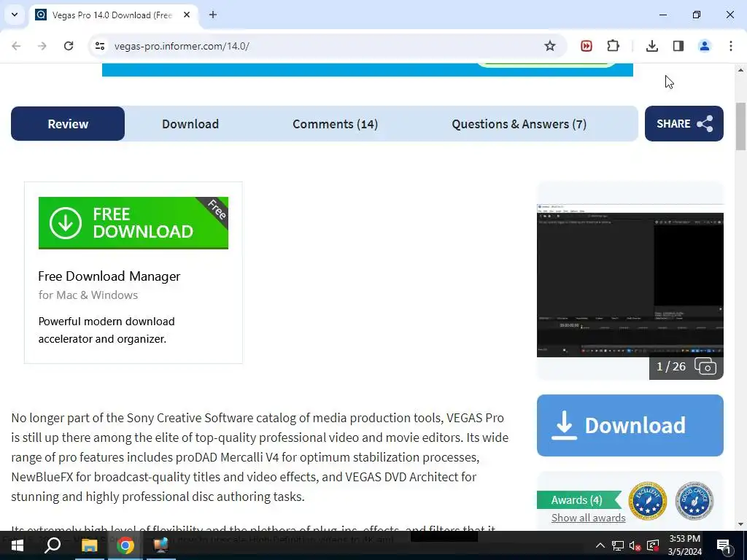Open the network status tray icon

(x=618, y=545)
